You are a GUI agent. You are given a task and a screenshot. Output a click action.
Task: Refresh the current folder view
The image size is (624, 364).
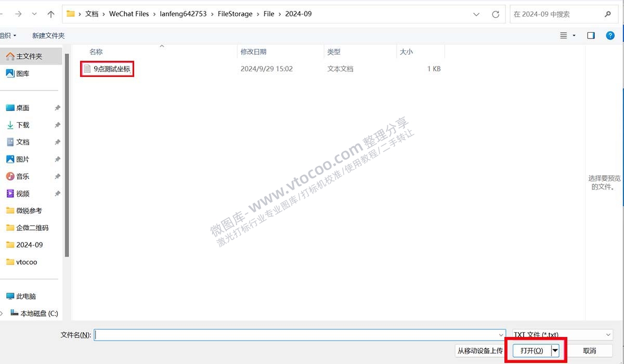[495, 14]
